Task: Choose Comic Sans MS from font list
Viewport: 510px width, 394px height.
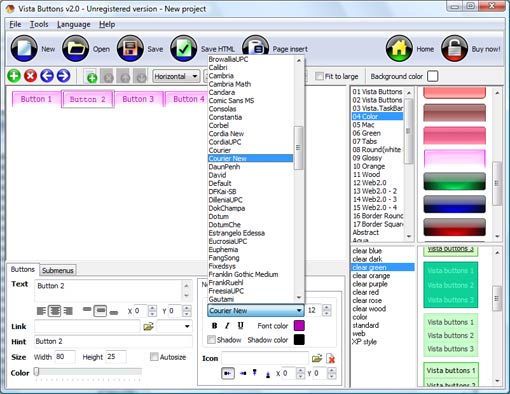Action: click(x=231, y=100)
